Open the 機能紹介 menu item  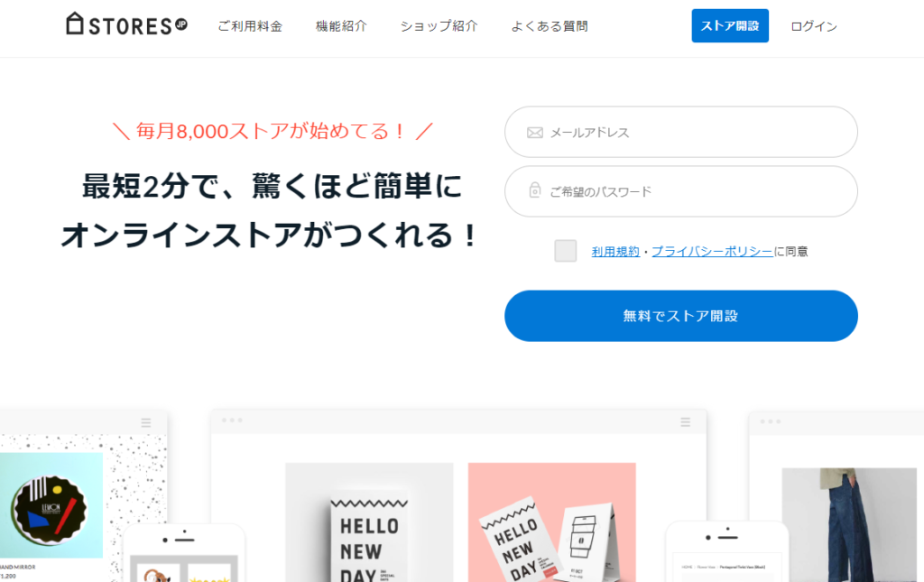pyautogui.click(x=341, y=26)
